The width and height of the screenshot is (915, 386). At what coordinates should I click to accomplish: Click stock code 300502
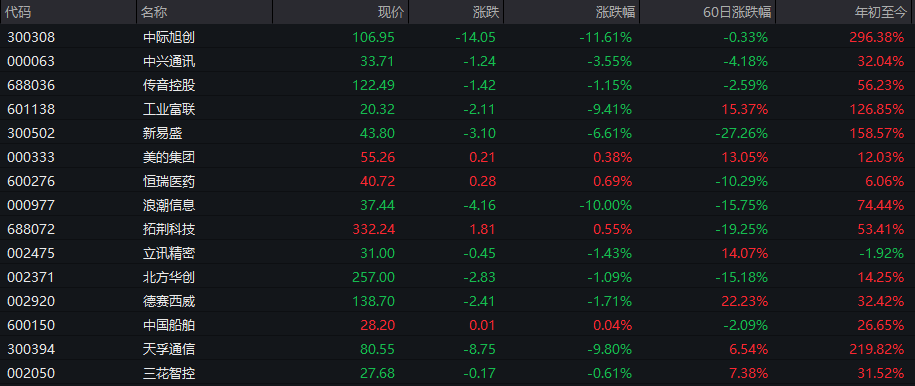click(31, 133)
